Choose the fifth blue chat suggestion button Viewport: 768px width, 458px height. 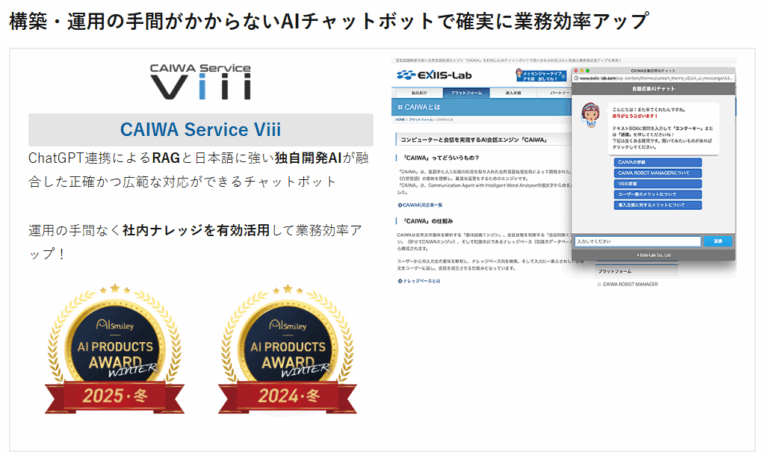(x=657, y=205)
